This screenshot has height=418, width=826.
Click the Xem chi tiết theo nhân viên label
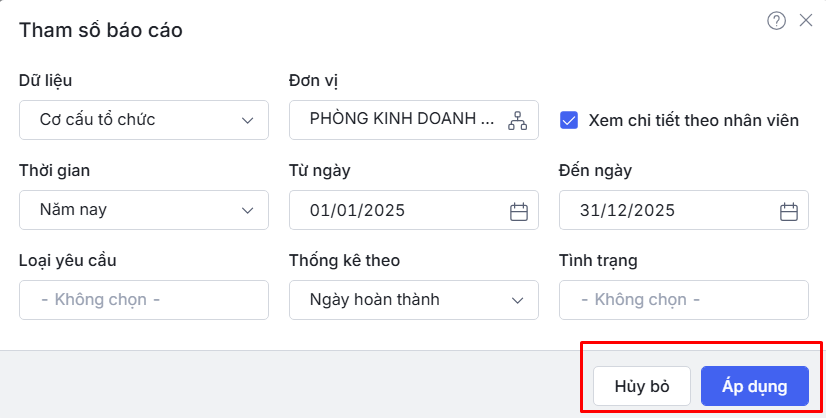(694, 120)
